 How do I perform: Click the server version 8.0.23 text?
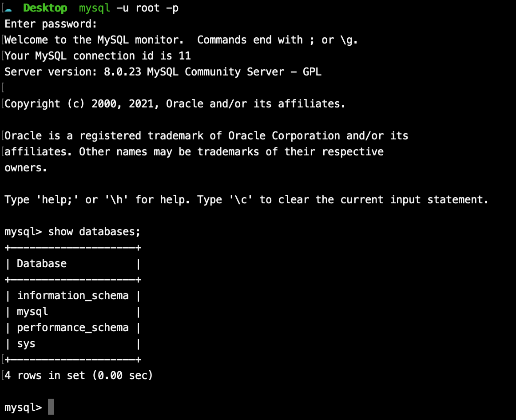(x=123, y=71)
